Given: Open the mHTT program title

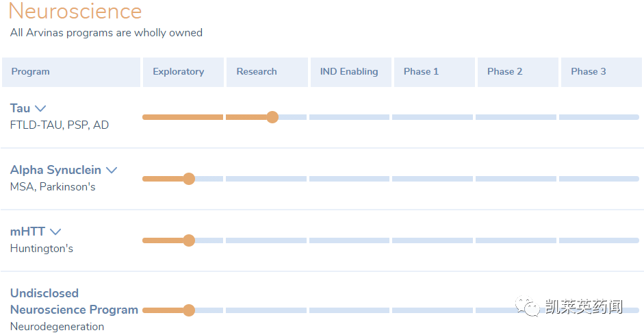Looking at the screenshot, I should (27, 232).
